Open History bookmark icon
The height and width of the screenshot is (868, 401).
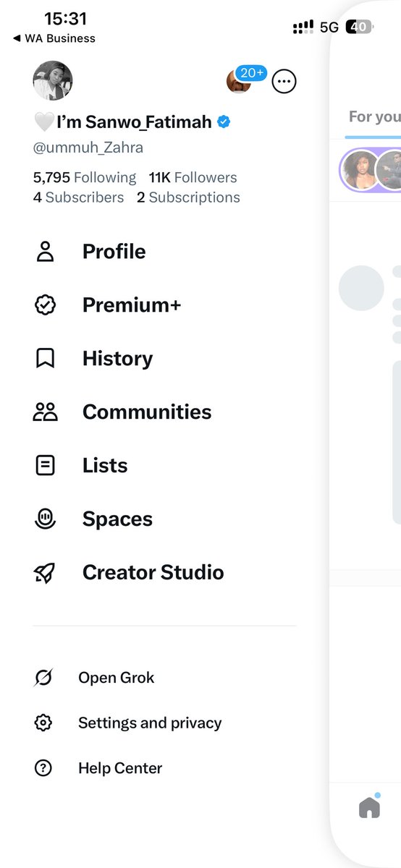pos(45,359)
